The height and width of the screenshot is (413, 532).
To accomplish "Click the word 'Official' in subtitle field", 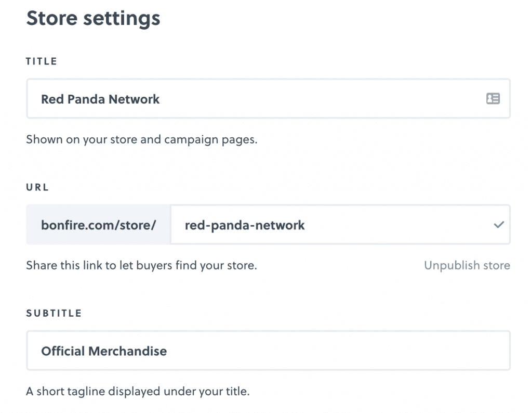I will click(63, 351).
